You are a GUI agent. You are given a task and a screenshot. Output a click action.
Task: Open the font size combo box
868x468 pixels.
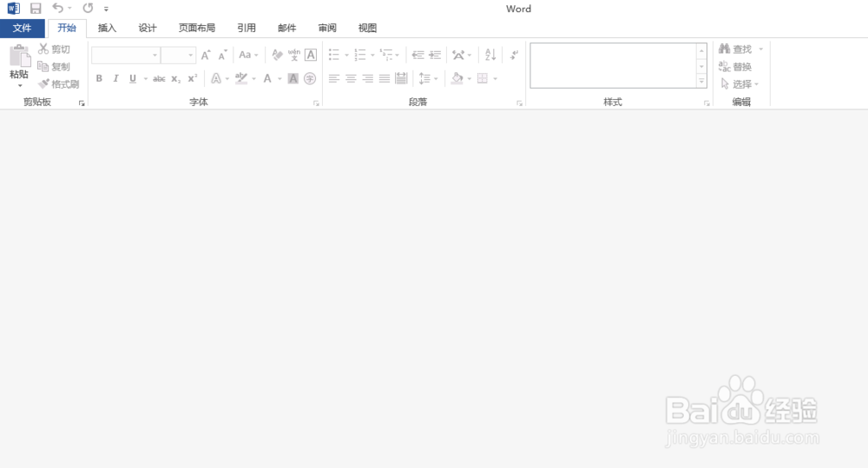click(x=178, y=56)
